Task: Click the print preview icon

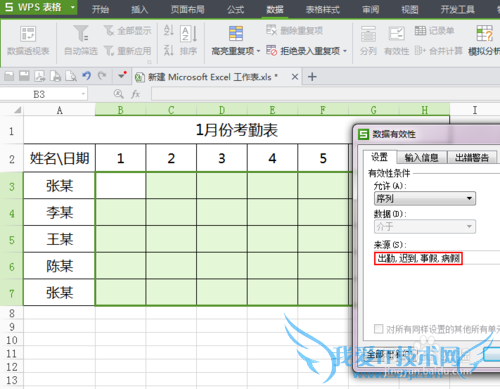Action: 71,77
